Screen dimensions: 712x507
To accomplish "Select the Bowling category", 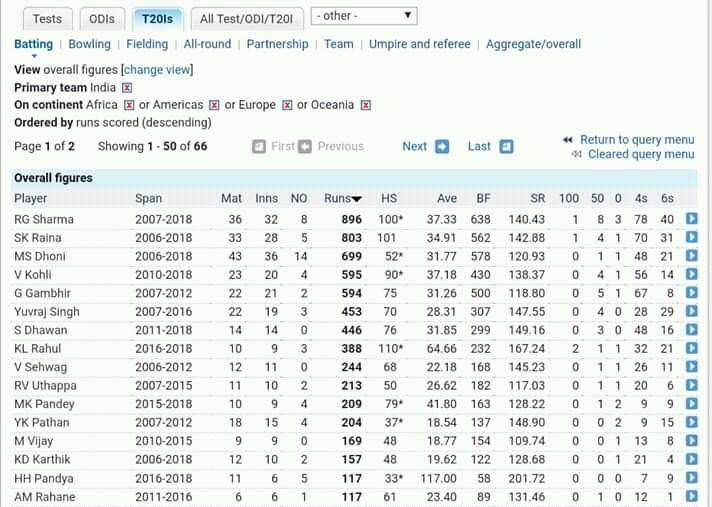I will tap(89, 44).
